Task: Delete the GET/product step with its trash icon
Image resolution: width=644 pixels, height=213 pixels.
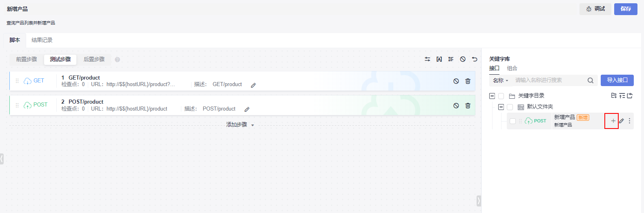Action: [x=468, y=81]
